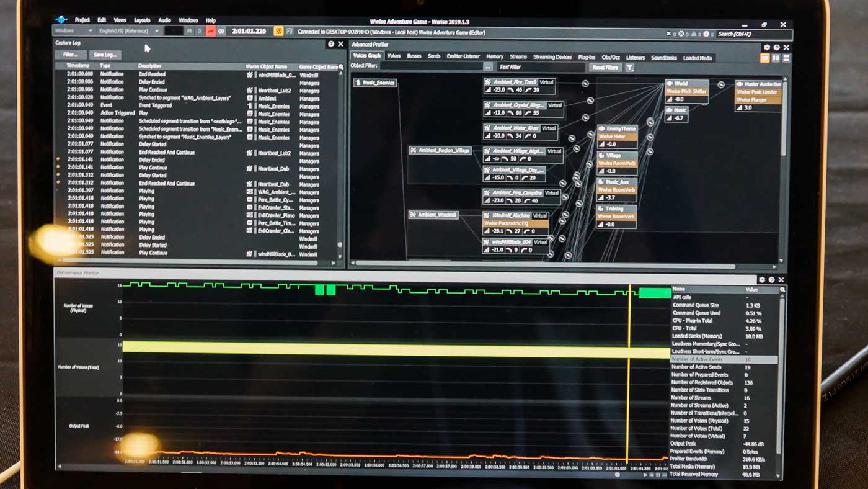
Task: Click the Value column header in Performance Monitor
Action: [751, 290]
